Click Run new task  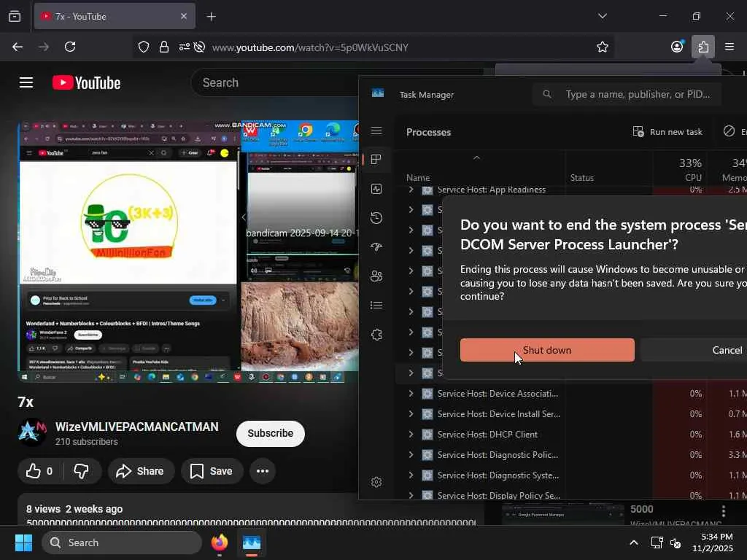[x=667, y=132]
